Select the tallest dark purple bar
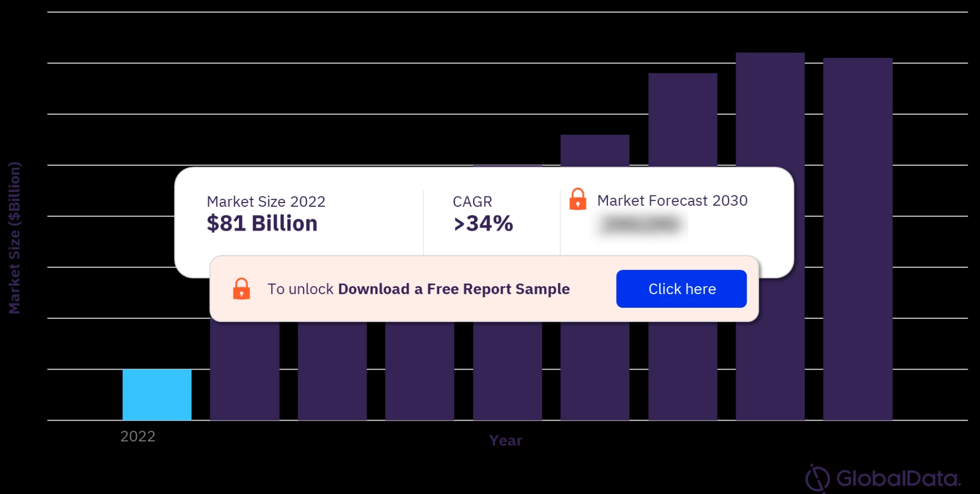Viewport: 980px width, 494px height. coord(770,112)
